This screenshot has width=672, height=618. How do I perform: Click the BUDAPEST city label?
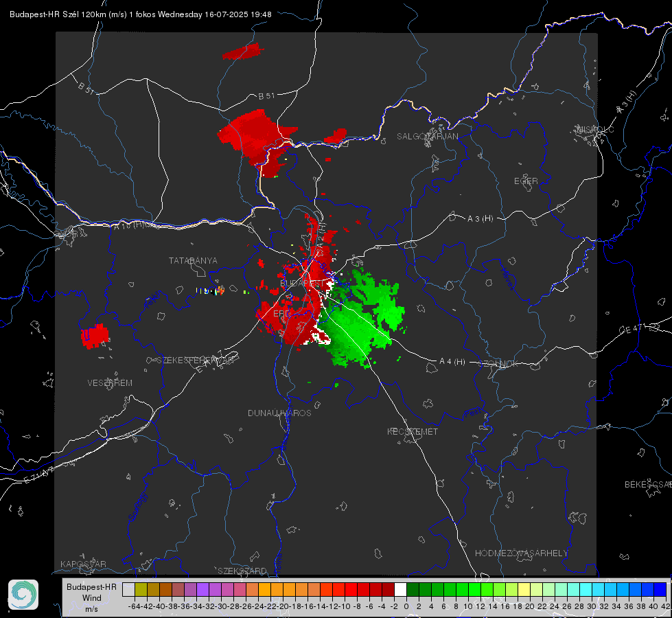tap(303, 284)
